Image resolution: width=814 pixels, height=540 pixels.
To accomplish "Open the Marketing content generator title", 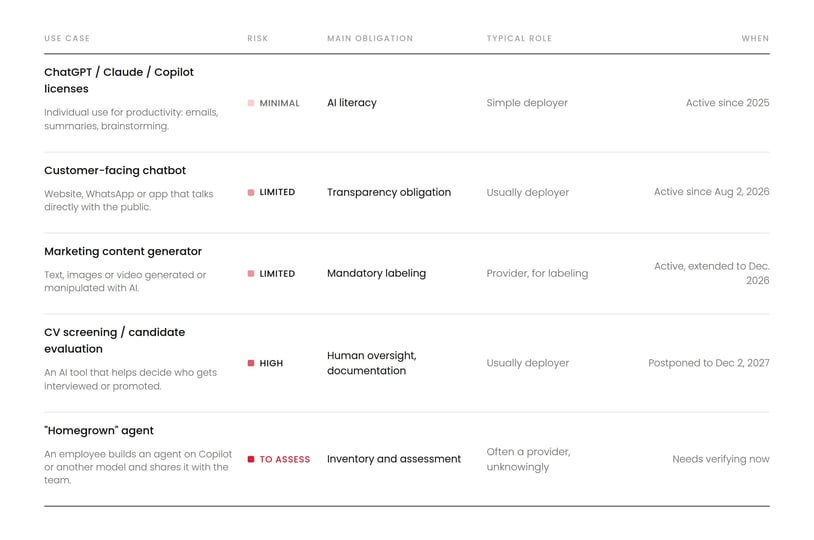I will [123, 251].
